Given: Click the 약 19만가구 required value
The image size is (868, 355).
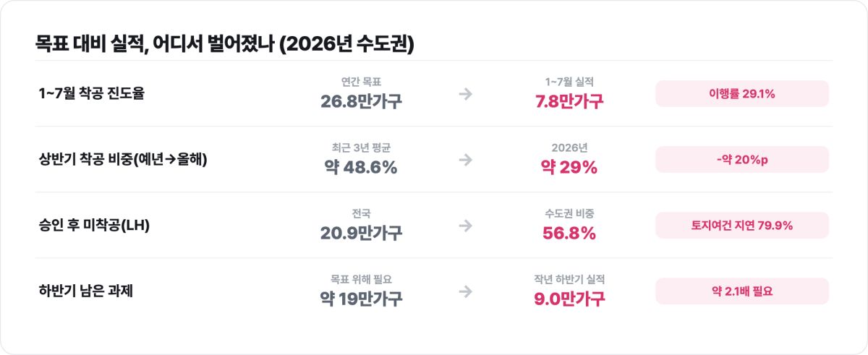Looking at the screenshot, I should (361, 299).
